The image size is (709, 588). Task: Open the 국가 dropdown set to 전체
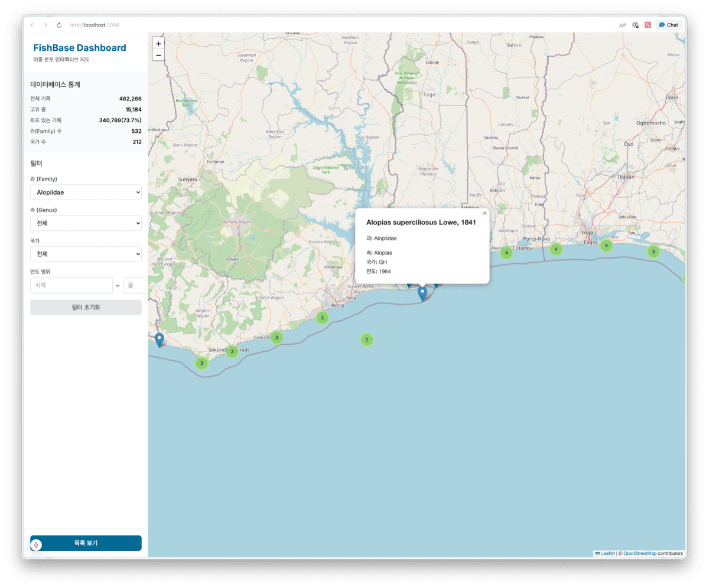tap(86, 254)
